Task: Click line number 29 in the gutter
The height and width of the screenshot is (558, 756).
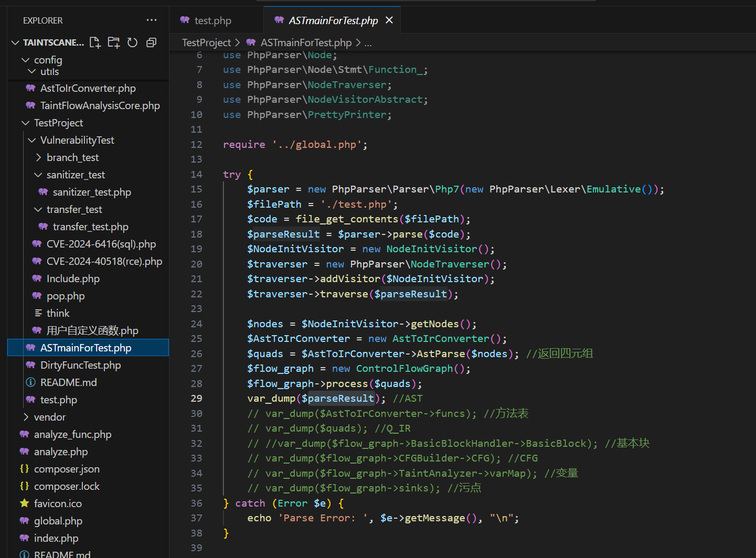Action: click(x=196, y=399)
